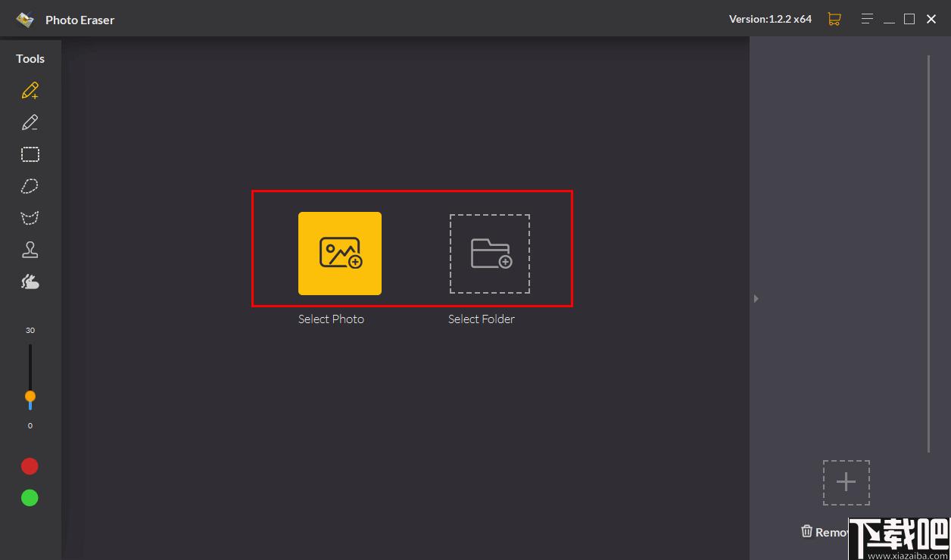Click the brush size slider handle
Image resolution: width=951 pixels, height=560 pixels.
click(30, 397)
